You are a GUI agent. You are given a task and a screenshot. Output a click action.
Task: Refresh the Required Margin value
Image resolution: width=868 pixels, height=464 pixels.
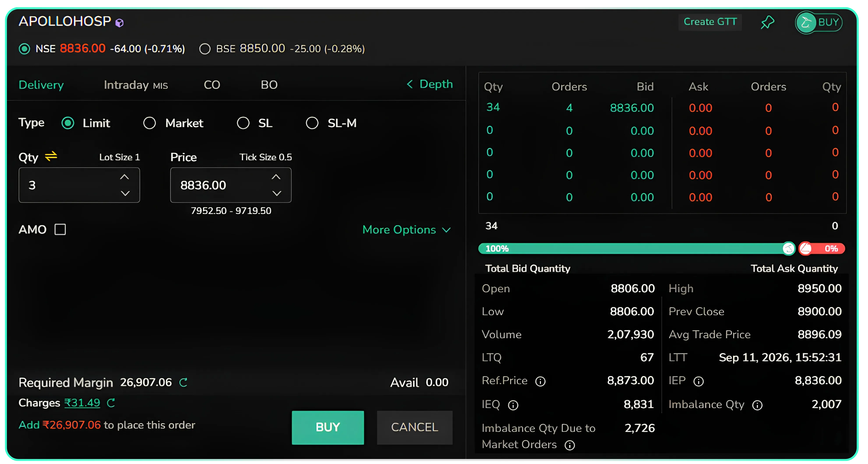coord(183,383)
